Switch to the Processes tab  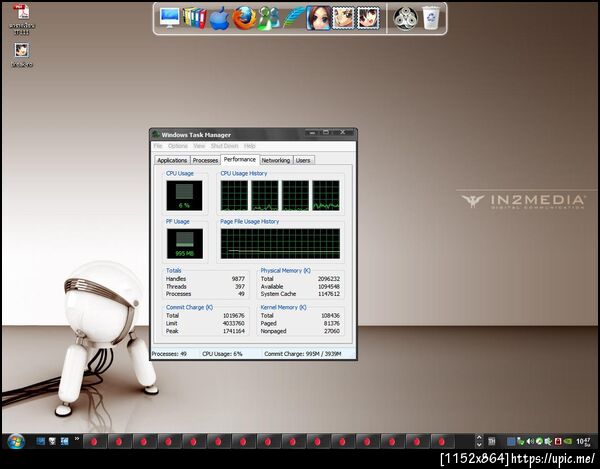tap(205, 160)
